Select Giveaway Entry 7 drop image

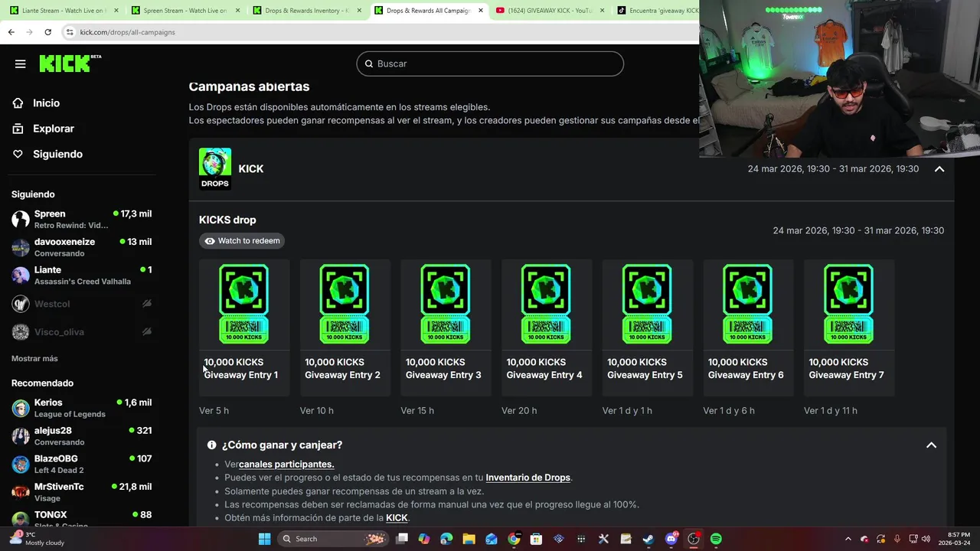click(x=848, y=304)
